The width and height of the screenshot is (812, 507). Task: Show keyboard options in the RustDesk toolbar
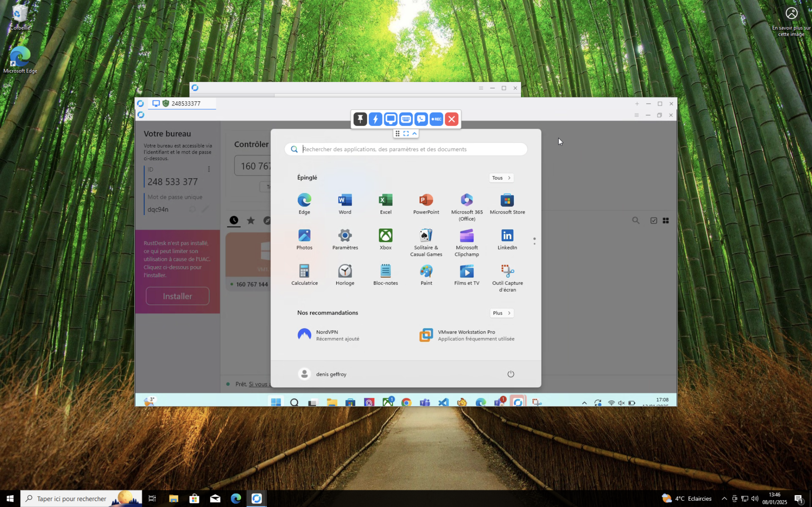tap(406, 119)
